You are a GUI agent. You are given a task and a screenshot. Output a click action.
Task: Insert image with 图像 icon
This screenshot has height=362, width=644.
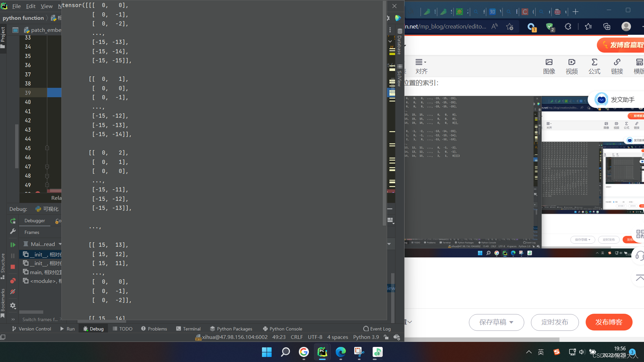pos(549,66)
